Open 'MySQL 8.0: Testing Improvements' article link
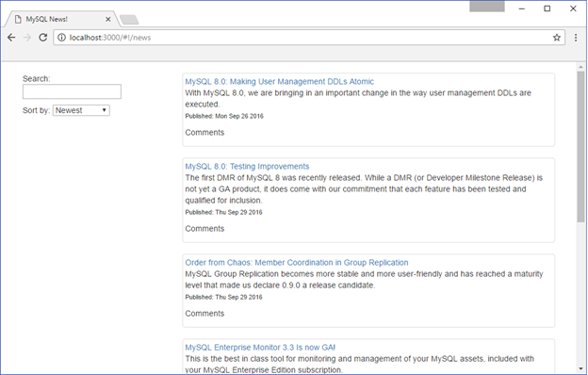The width and height of the screenshot is (588, 375). (247, 166)
